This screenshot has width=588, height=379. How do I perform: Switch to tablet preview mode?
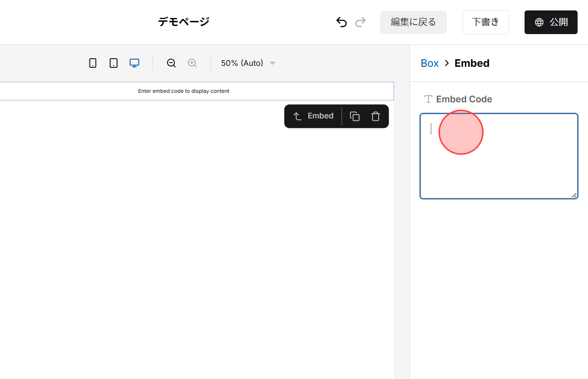point(113,63)
